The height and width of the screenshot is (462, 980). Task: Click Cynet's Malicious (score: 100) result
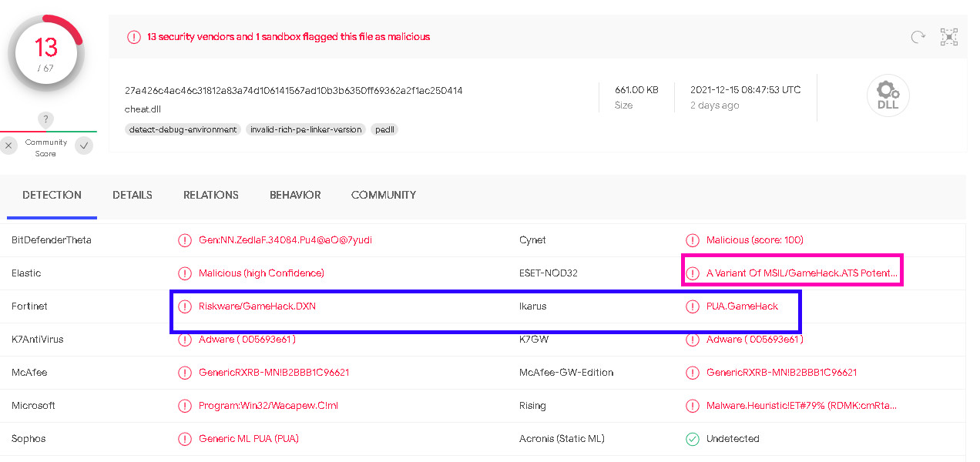[755, 240]
